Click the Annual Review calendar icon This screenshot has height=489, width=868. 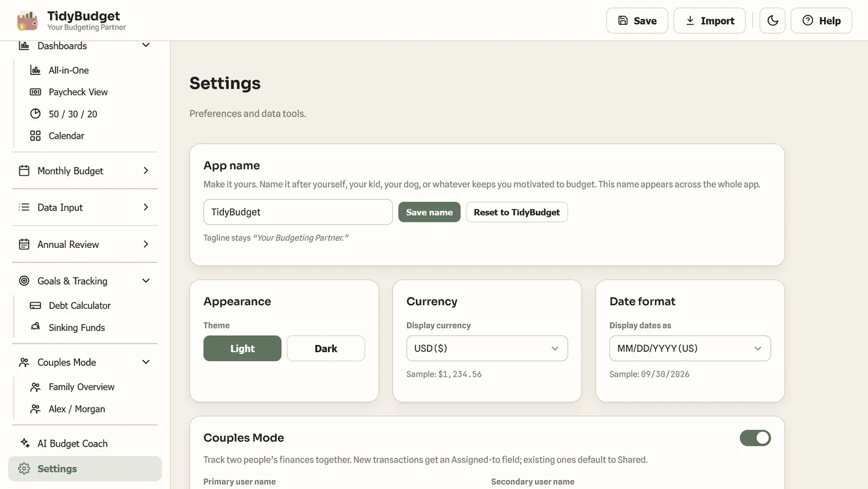pos(24,244)
